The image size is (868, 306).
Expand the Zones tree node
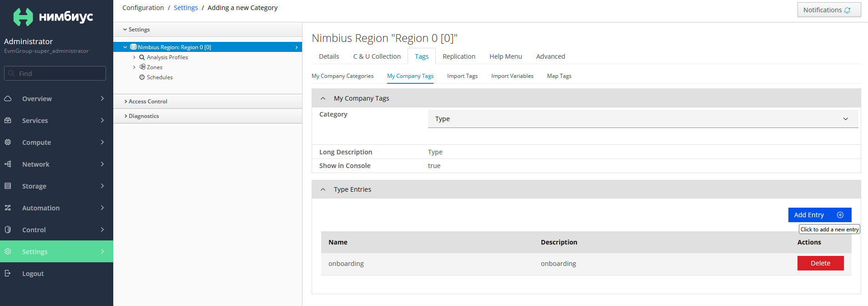pos(134,67)
